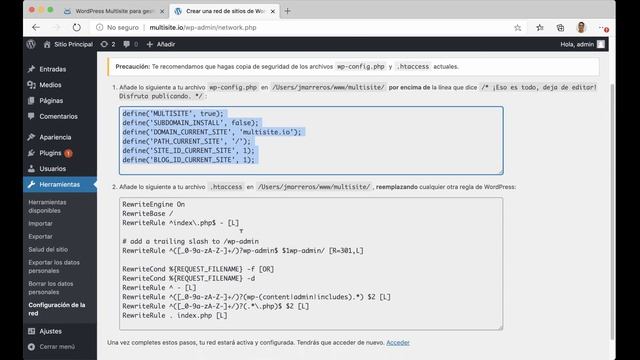Click the browser profile avatar
Image resolution: width=640 pixels, height=360 pixels.
(581, 28)
